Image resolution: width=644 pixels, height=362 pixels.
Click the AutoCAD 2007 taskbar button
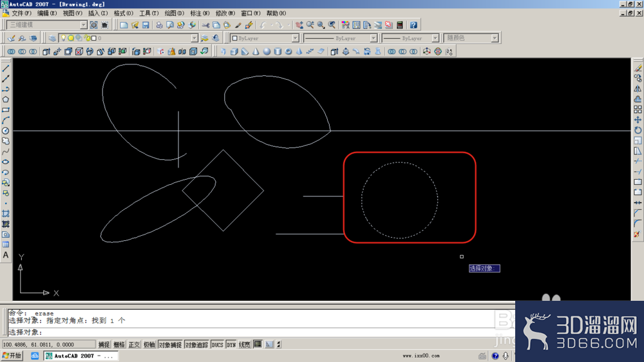80,356
